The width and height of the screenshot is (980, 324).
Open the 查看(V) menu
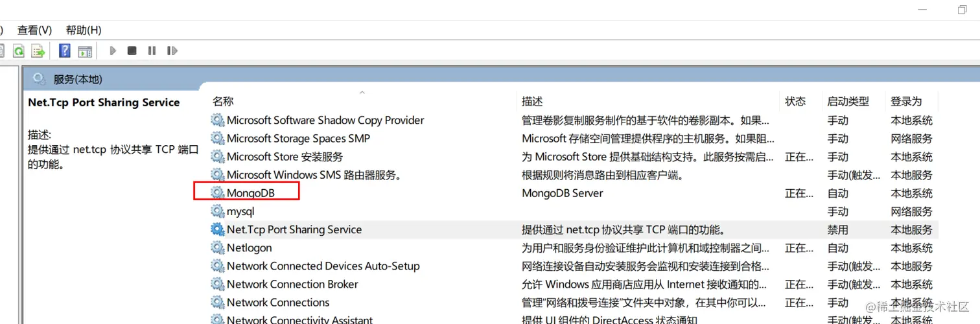click(x=34, y=30)
